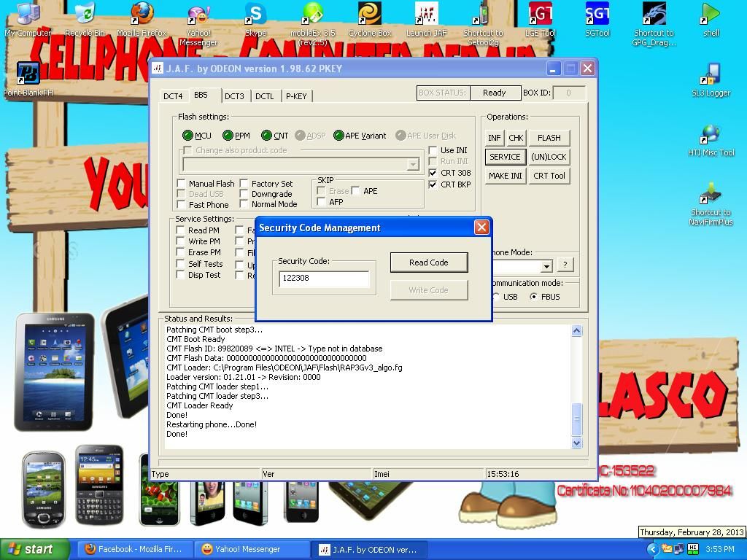This screenshot has height=560, width=747.
Task: Enable the Manual Flash checkbox
Action: 182,184
